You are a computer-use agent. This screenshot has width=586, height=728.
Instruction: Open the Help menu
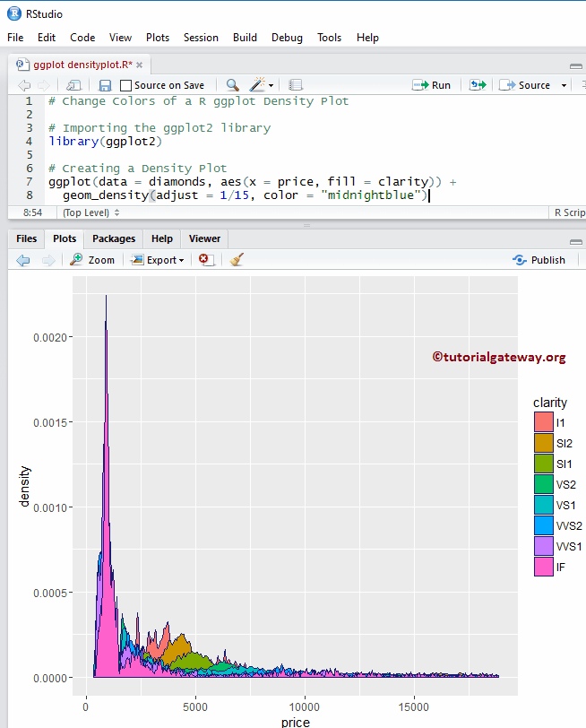click(368, 38)
